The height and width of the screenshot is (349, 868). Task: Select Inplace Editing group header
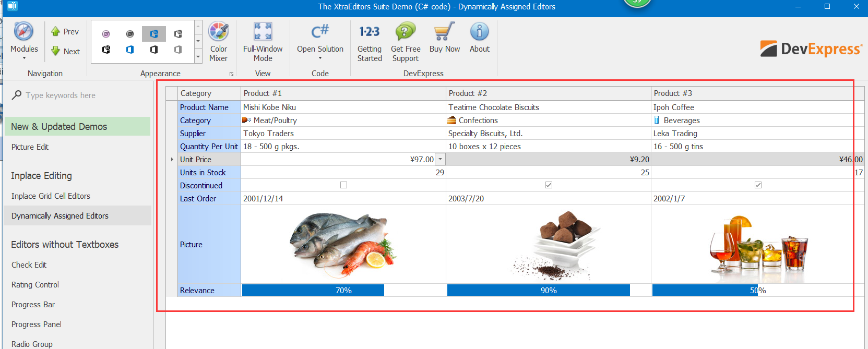(x=41, y=176)
